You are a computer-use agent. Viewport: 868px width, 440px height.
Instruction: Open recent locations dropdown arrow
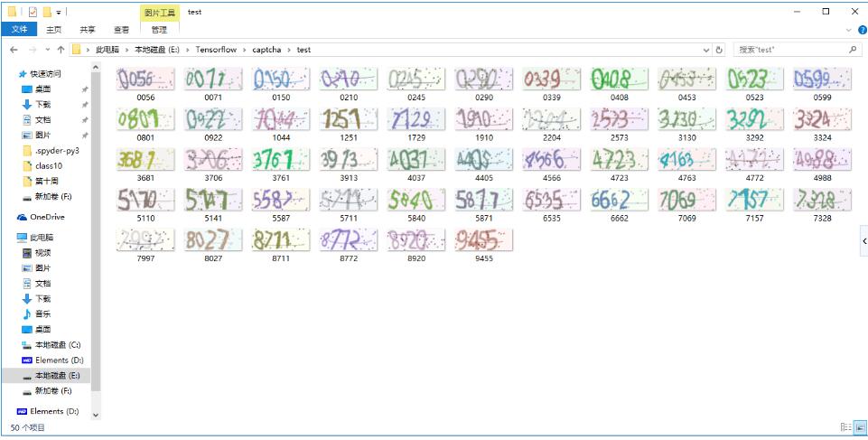46,49
